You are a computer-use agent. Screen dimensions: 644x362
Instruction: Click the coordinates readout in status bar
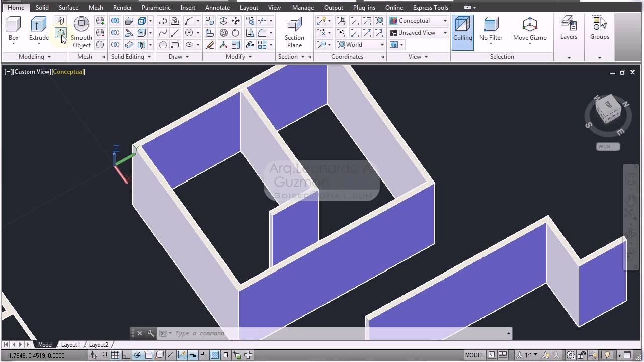tap(36, 355)
